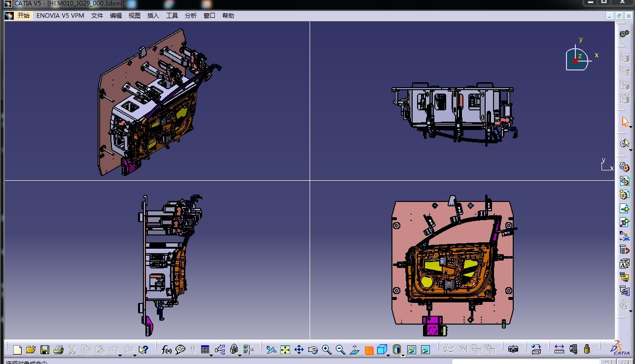Activate the Rotate view tool

tap(313, 350)
